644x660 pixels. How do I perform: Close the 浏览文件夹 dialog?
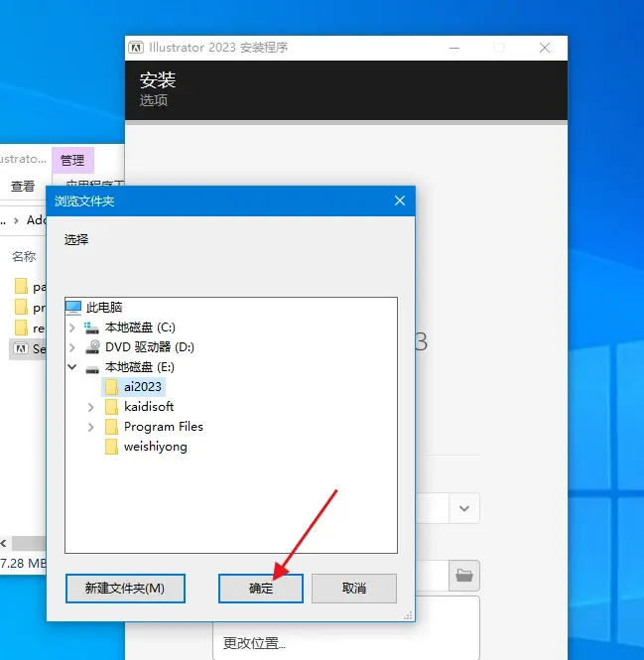tap(400, 200)
